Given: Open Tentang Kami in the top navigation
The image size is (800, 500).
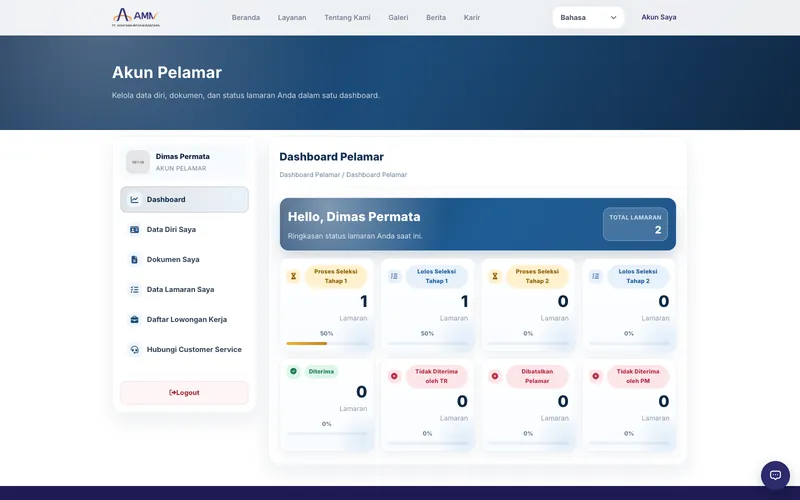Looking at the screenshot, I should [x=347, y=17].
